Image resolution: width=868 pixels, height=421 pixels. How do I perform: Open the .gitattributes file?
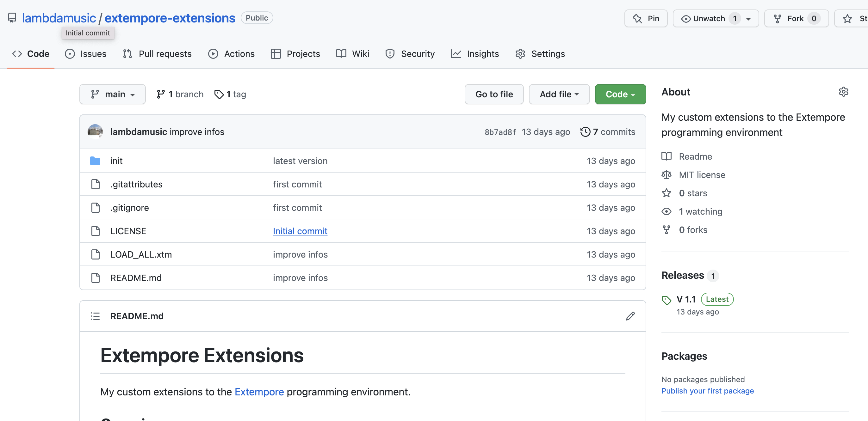[136, 184]
